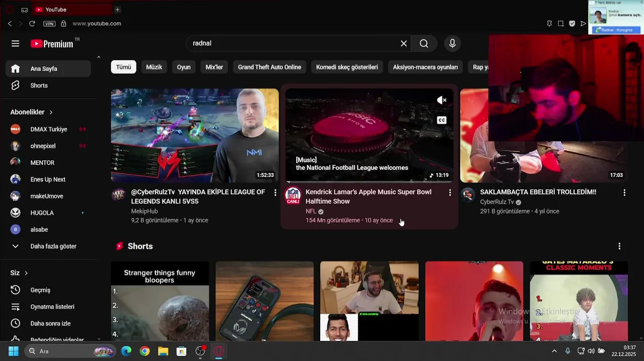Select the Mix'ler filter chip
This screenshot has height=361, width=644.
214,67
